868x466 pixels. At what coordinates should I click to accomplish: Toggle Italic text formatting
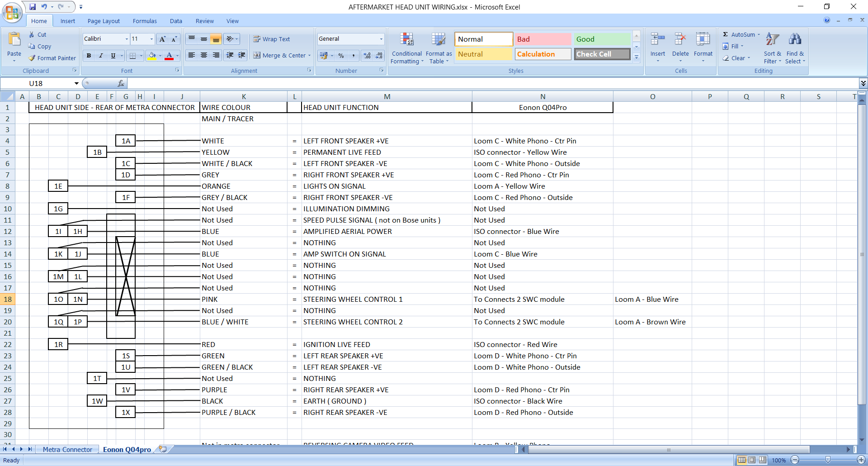pyautogui.click(x=101, y=56)
